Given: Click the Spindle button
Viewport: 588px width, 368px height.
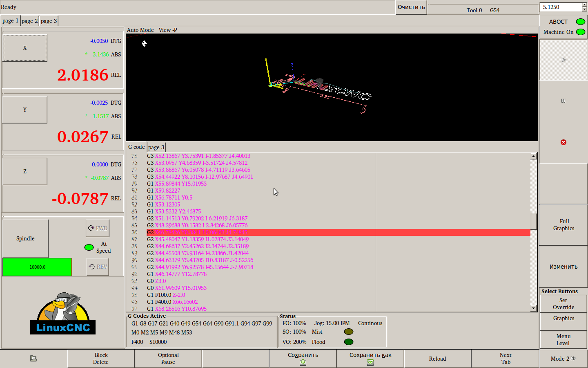Looking at the screenshot, I should pos(25,238).
